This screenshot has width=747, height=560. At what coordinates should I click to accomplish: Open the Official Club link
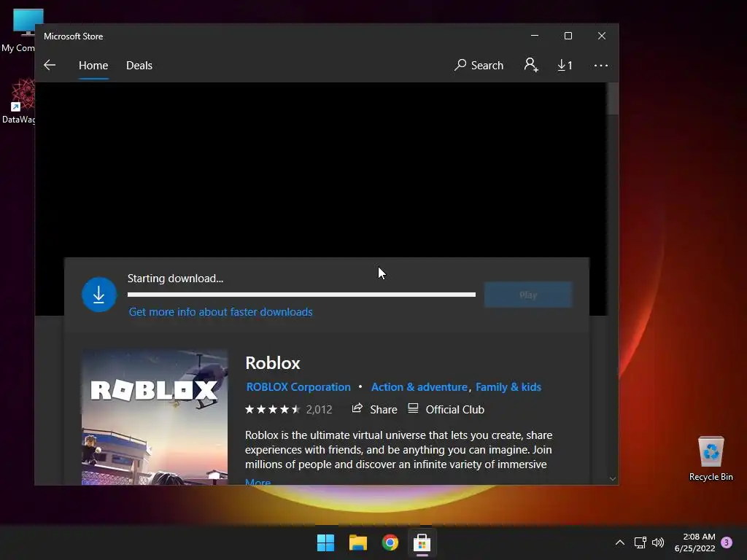446,409
